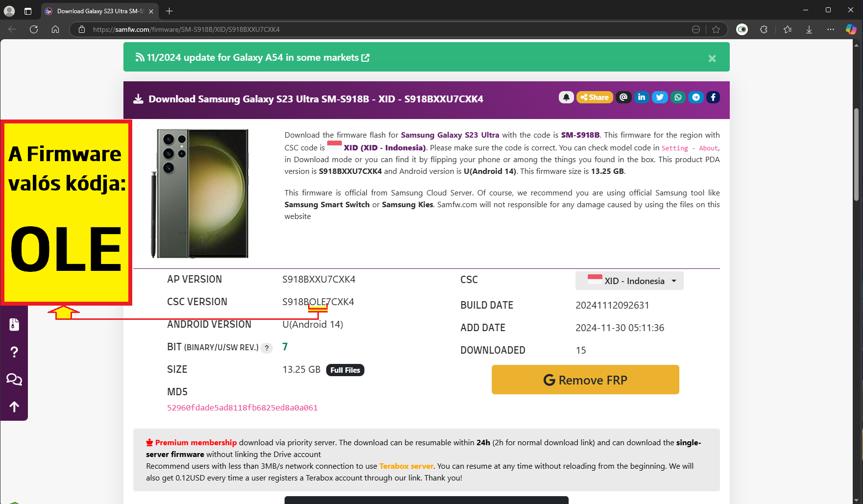Click the SM-S918B model code link

click(x=580, y=135)
